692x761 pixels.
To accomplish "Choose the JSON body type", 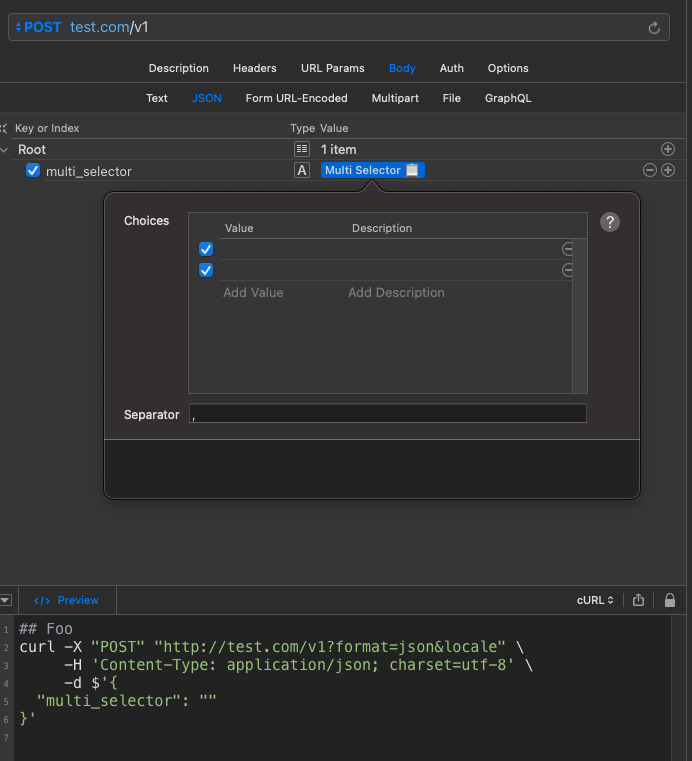I will pyautogui.click(x=207, y=99).
